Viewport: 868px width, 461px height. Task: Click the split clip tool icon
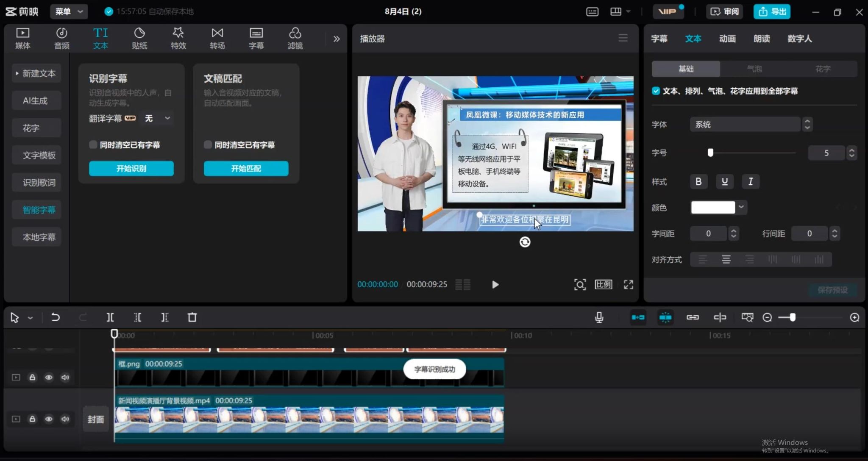110,317
